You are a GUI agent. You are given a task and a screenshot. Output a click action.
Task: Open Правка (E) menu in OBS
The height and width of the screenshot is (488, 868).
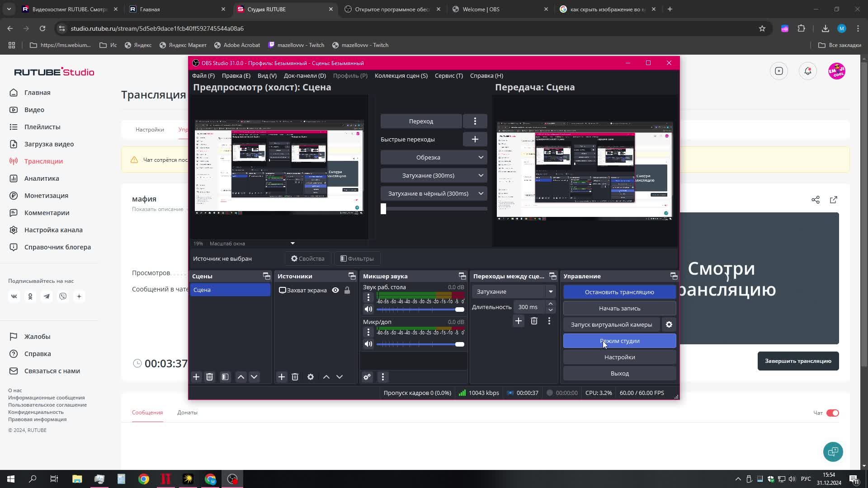(x=236, y=75)
